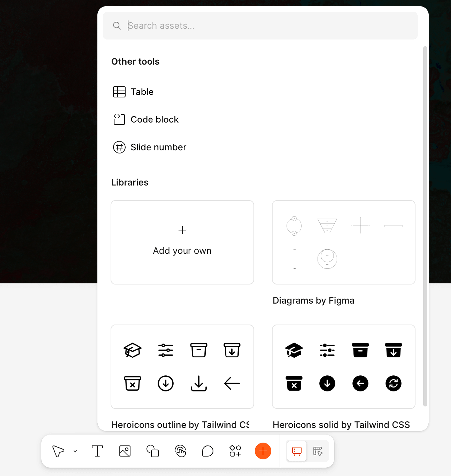Insert a Code block

coord(154,119)
